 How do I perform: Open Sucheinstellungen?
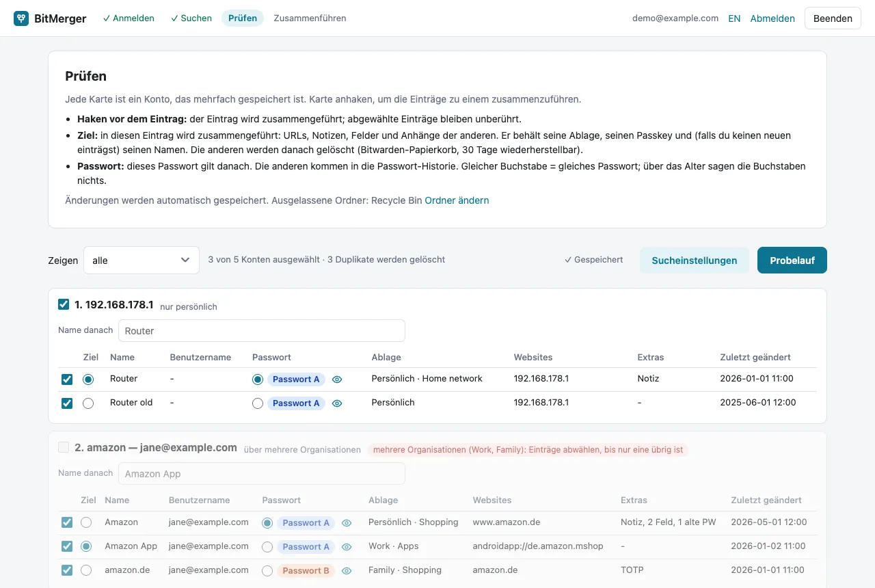(695, 260)
